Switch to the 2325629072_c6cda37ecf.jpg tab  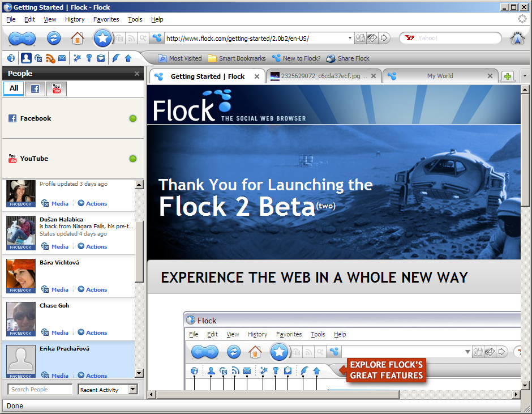324,76
